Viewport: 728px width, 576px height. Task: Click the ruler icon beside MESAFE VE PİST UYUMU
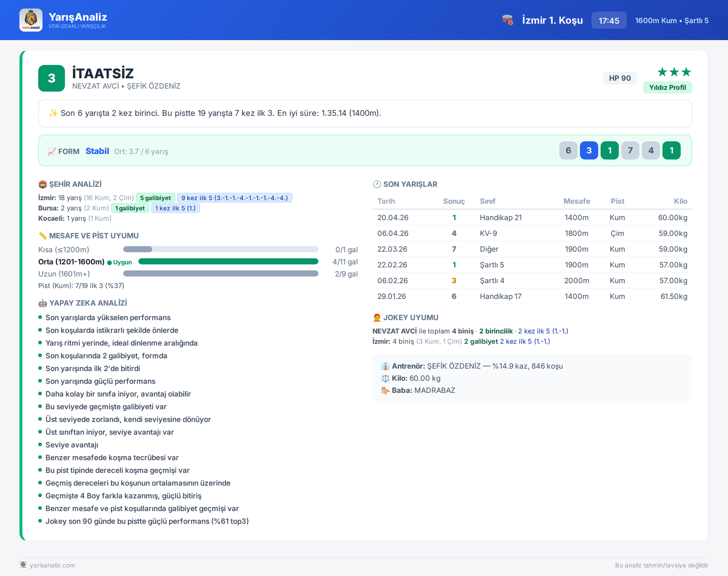[43, 235]
